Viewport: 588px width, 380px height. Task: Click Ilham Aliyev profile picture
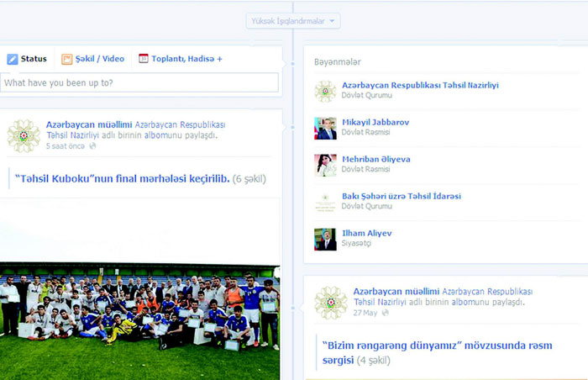(325, 240)
